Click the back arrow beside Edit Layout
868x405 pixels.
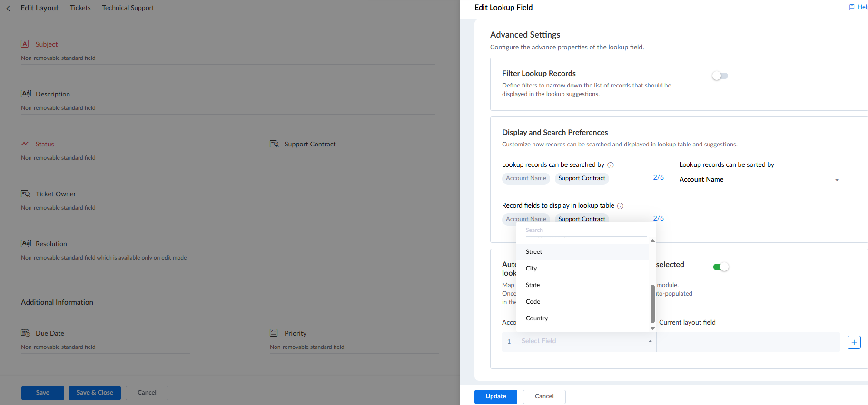click(x=8, y=8)
